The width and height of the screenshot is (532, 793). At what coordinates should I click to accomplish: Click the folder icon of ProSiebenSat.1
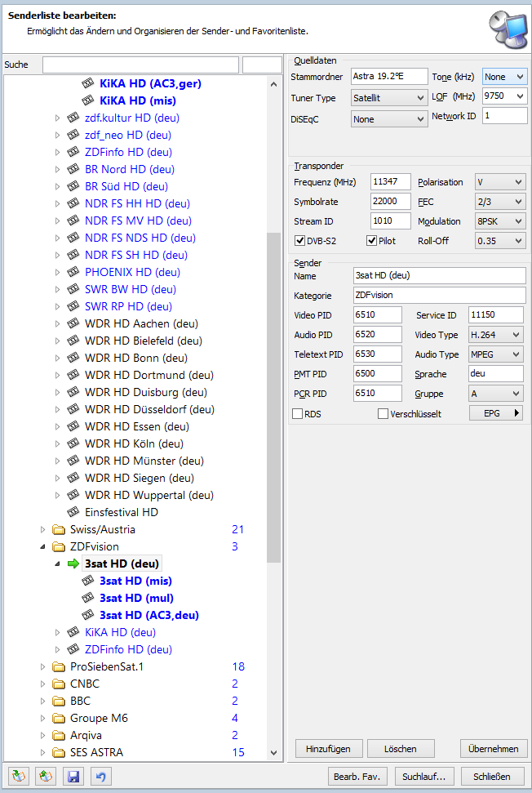[x=59, y=666]
